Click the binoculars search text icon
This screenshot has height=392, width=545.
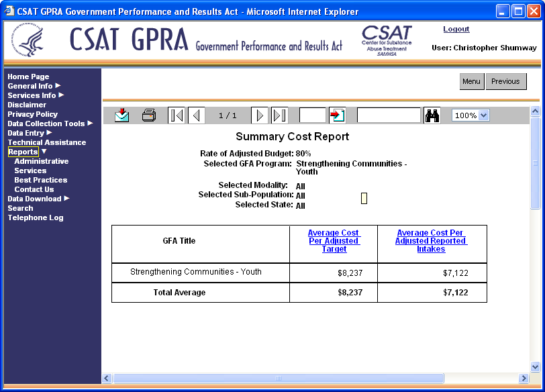[432, 115]
